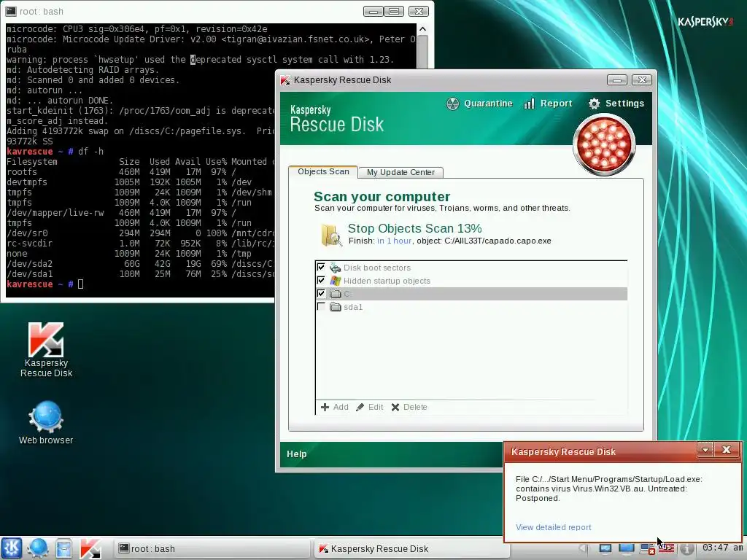Open the Quarantine section
This screenshot has width=747, height=560.
click(x=479, y=104)
